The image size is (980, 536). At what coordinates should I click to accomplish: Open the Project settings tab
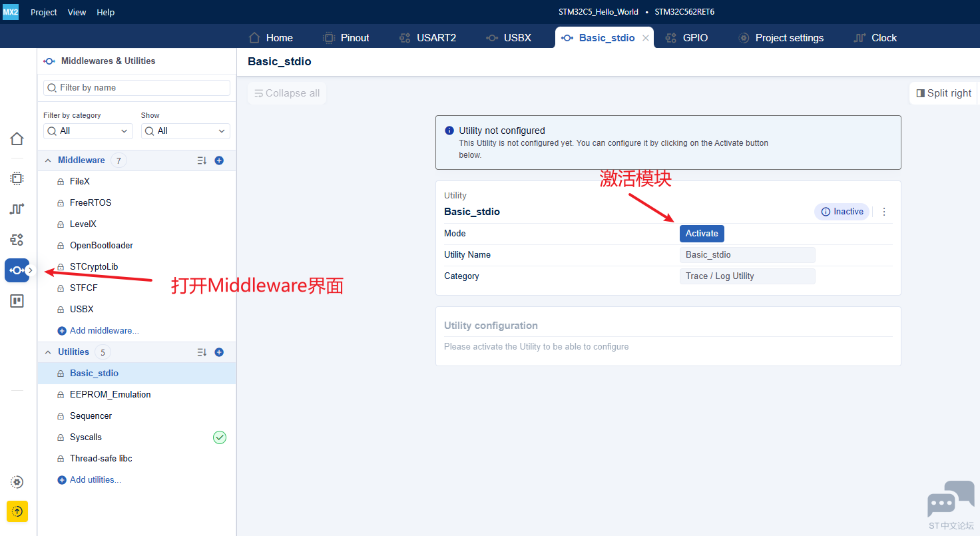pos(781,38)
